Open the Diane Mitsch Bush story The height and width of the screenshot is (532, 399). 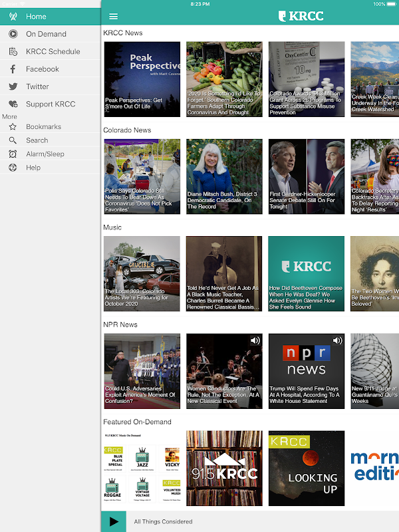tap(224, 176)
